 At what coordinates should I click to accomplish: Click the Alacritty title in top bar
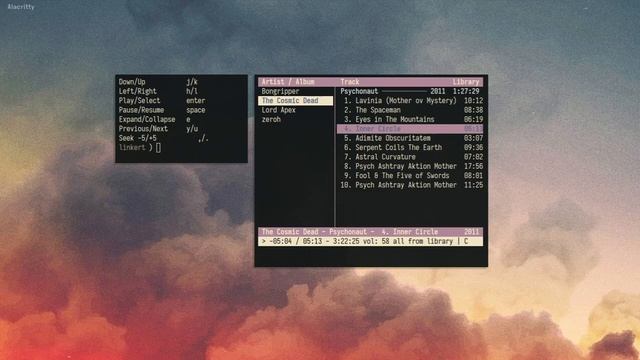point(21,7)
